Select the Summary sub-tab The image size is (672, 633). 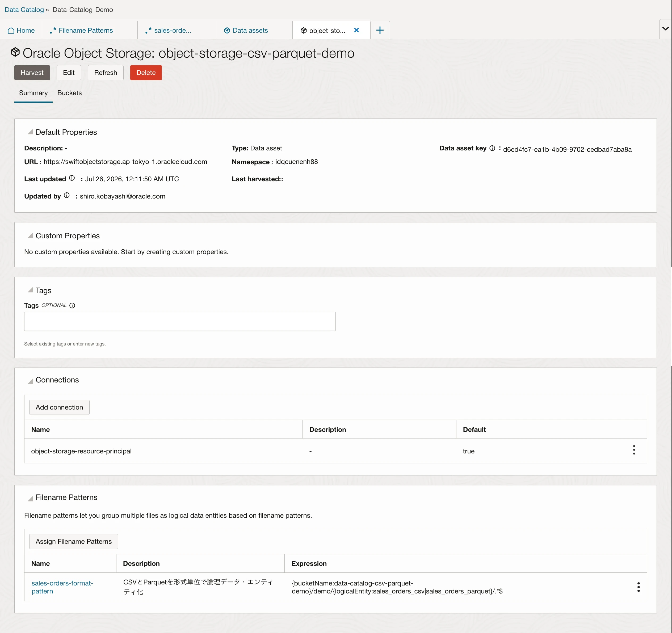click(x=33, y=93)
